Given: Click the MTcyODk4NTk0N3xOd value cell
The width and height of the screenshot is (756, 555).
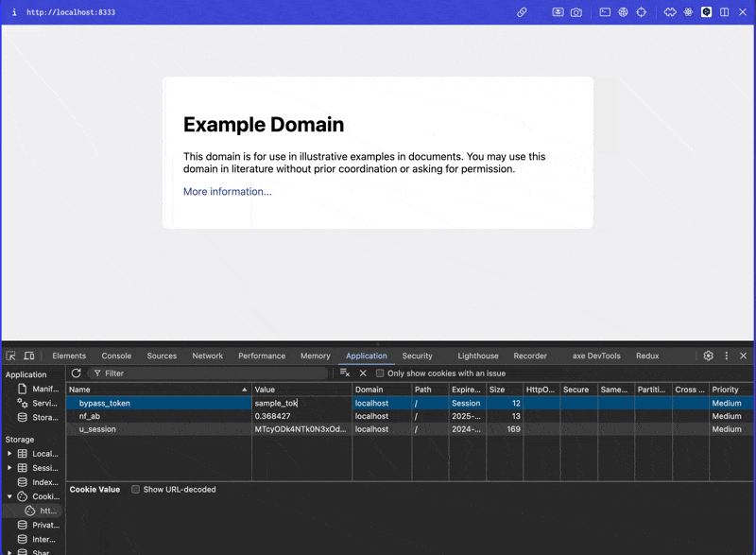Looking at the screenshot, I should point(301,429).
